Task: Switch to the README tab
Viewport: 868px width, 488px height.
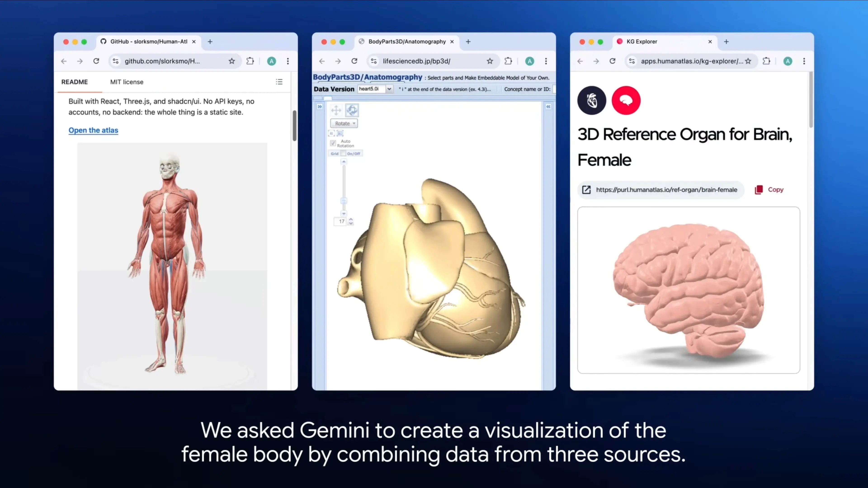Action: [x=74, y=82]
